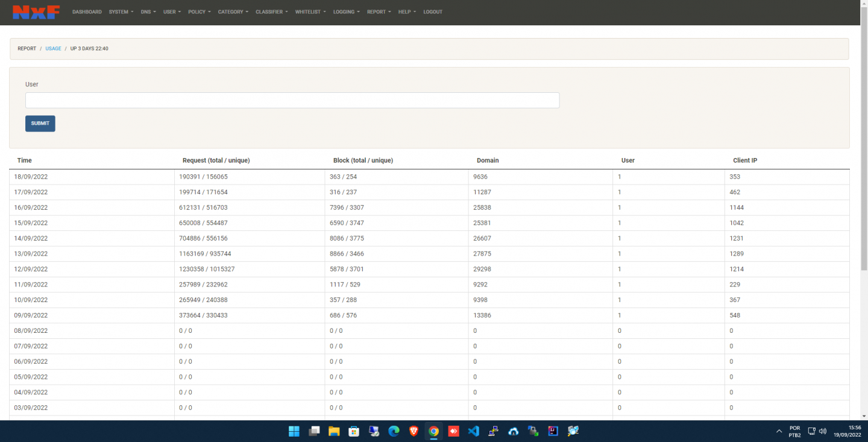Open Microsoft Edge from the taskbar
868x442 pixels.
coord(394,431)
